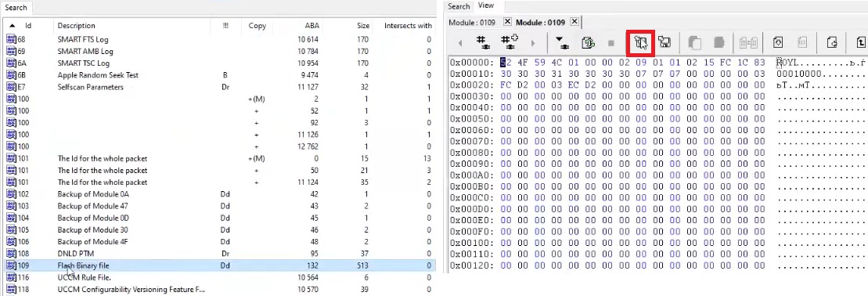
Task: Click the black triangle marker toolbar icon
Action: tap(562, 42)
